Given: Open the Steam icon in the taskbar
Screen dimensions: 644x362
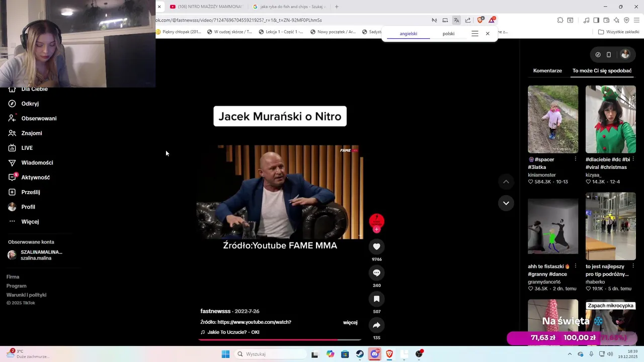Looking at the screenshot, I should click(360, 354).
